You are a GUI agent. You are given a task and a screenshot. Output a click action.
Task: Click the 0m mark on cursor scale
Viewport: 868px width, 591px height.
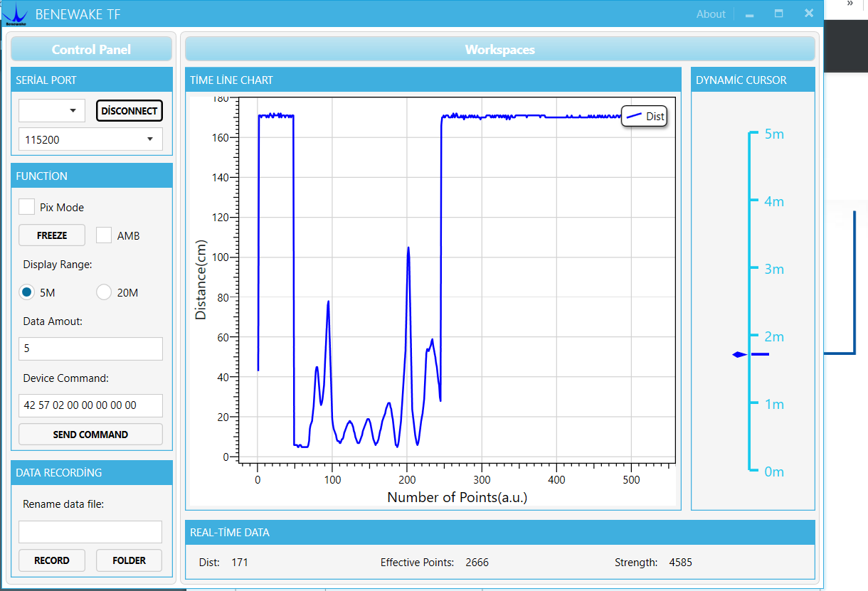[x=774, y=472]
